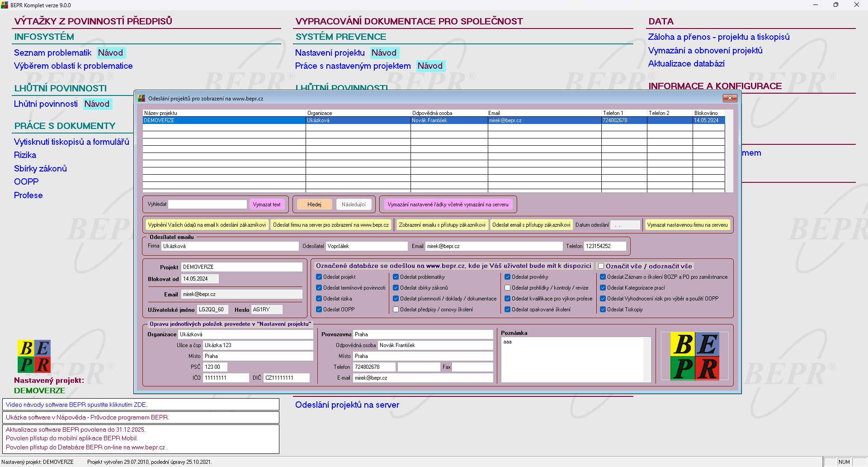
Task: Toggle Odeslat sbírky zákonů checkbox
Action: (396, 288)
